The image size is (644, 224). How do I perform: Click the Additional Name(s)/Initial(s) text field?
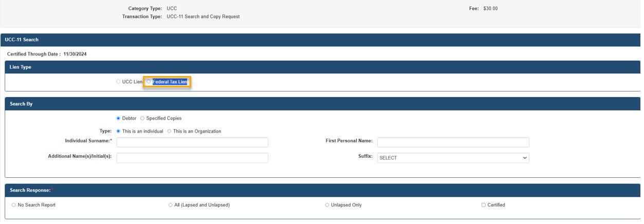192,158
